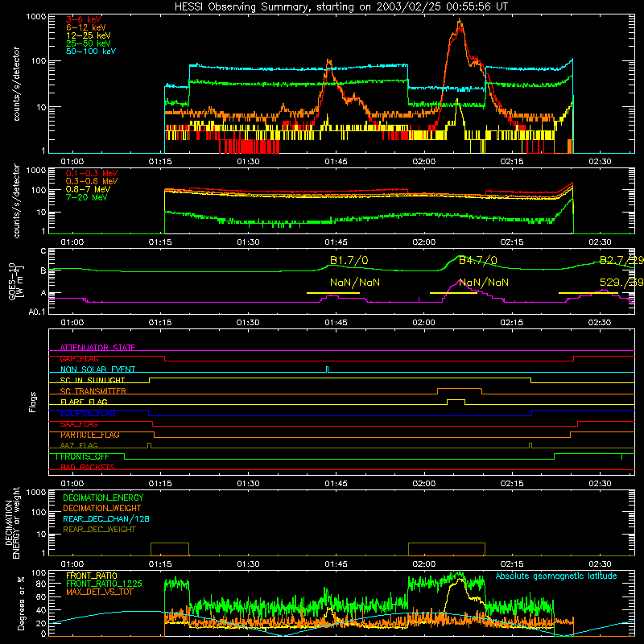Click the 7-20 MeV legend label

(x=87, y=197)
